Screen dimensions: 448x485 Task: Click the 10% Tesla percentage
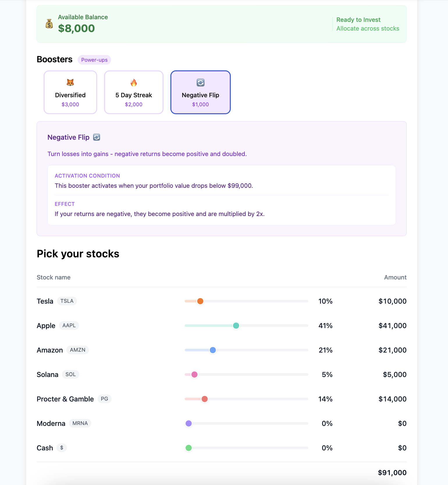coord(325,301)
